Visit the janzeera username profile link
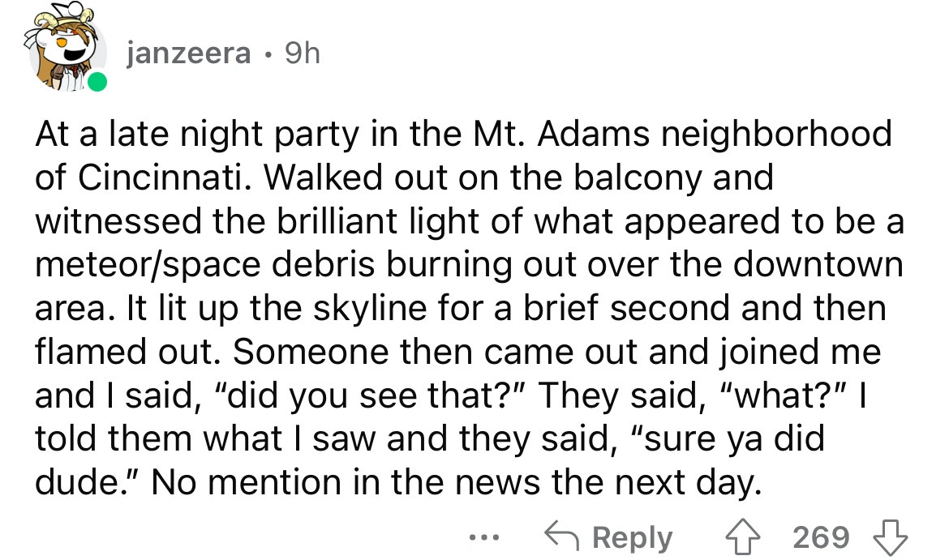The width and height of the screenshot is (949, 560). (x=188, y=54)
